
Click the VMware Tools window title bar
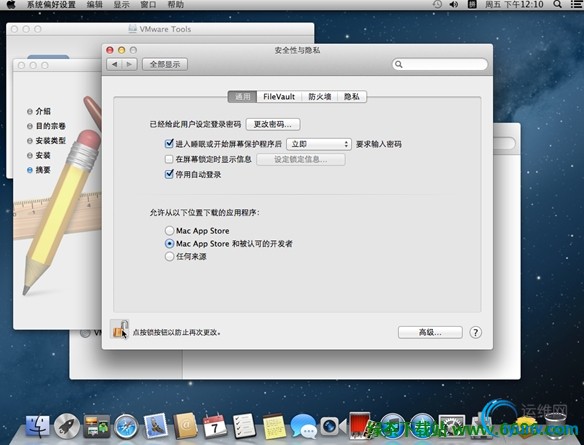pyautogui.click(x=160, y=29)
